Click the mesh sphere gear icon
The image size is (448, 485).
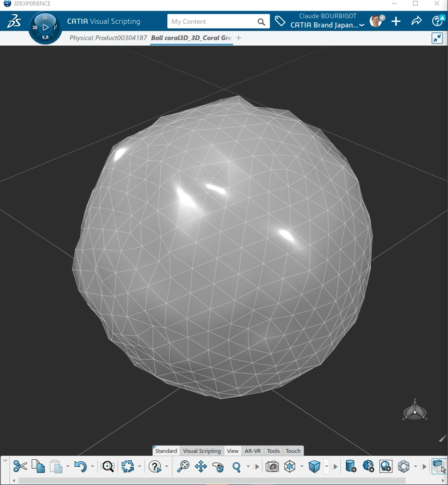click(x=368, y=466)
